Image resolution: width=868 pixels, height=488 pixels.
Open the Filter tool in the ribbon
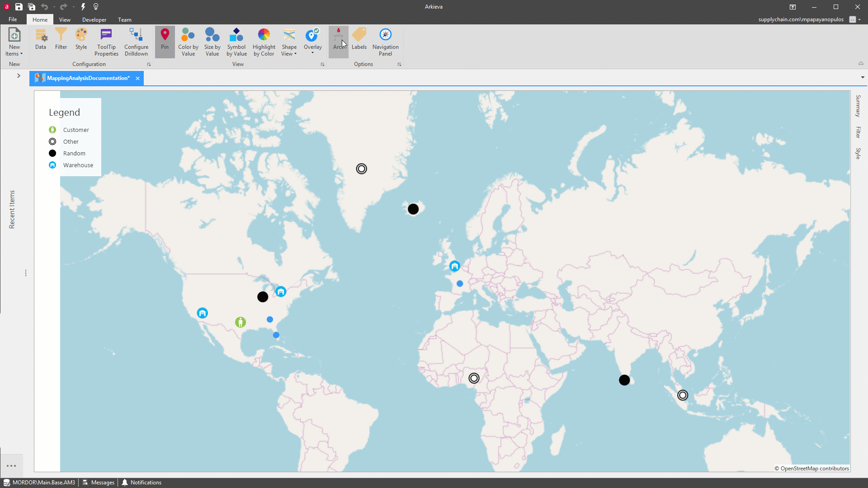pos(61,39)
